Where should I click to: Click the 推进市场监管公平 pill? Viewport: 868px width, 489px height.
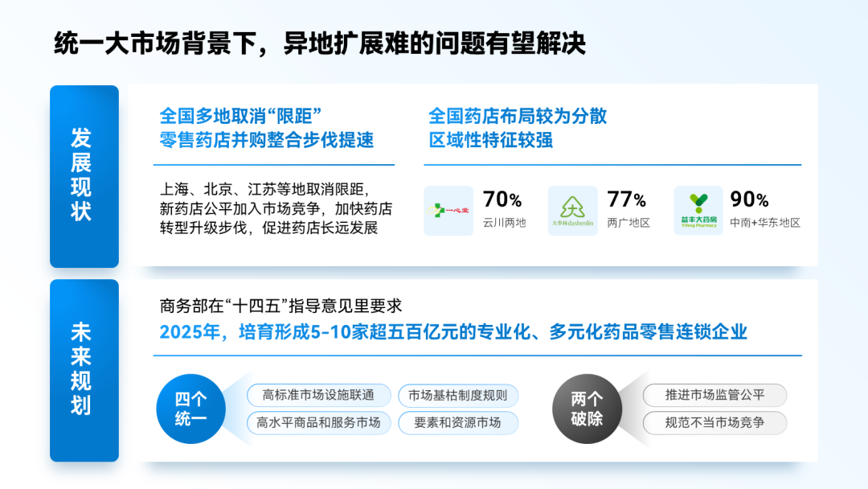[x=714, y=395]
